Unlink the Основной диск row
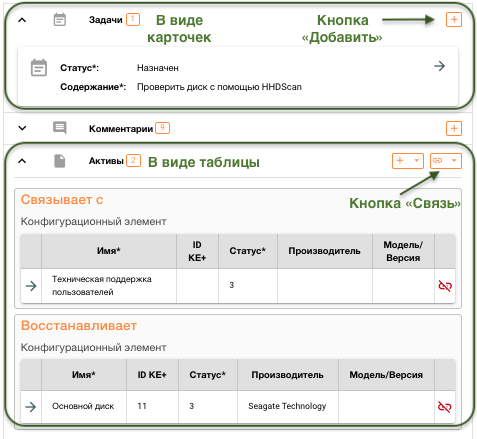This screenshot has height=439, width=477. [444, 406]
